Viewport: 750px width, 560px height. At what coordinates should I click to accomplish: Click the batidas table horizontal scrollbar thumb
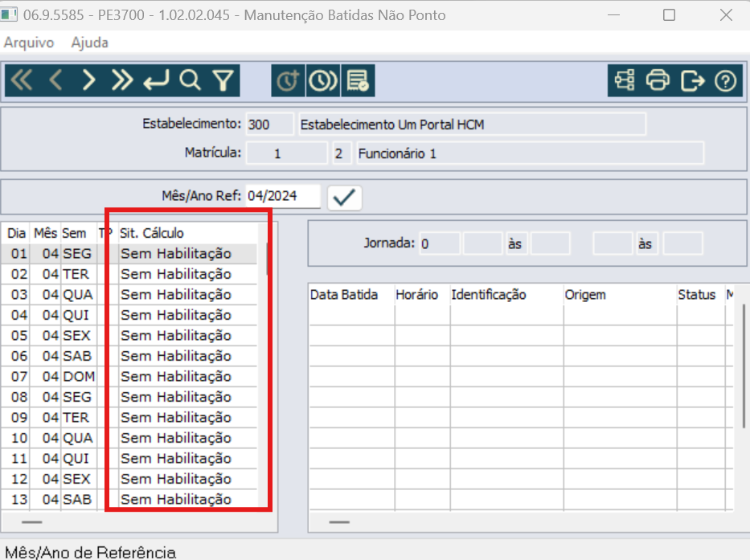click(x=339, y=522)
